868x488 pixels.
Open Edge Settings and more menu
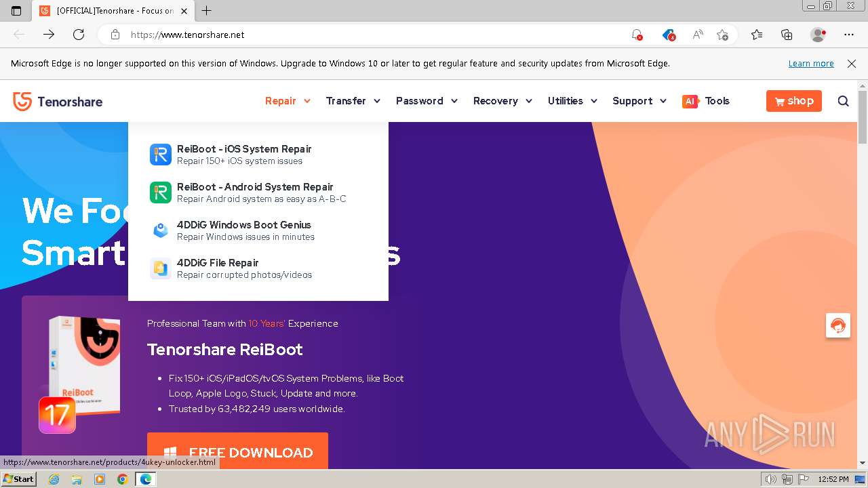(849, 35)
